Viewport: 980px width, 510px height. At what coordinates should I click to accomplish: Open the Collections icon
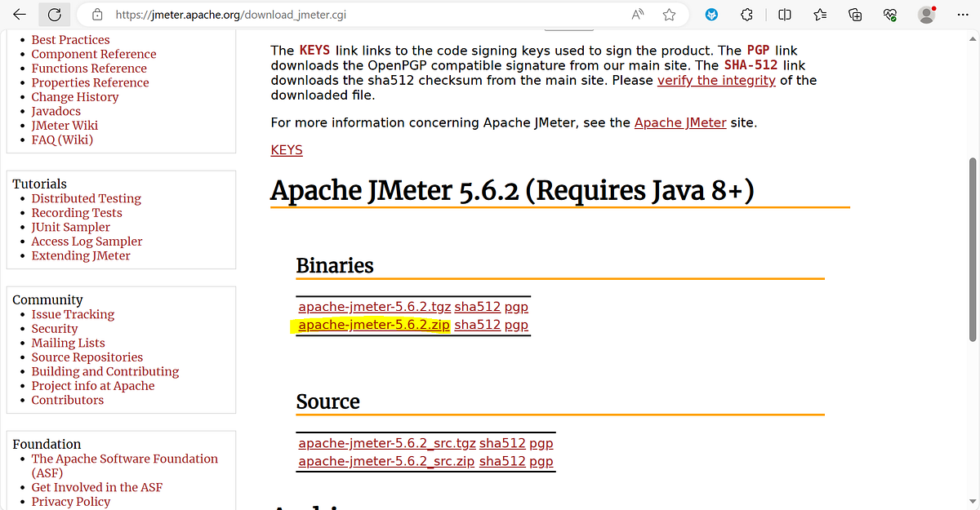[855, 14]
